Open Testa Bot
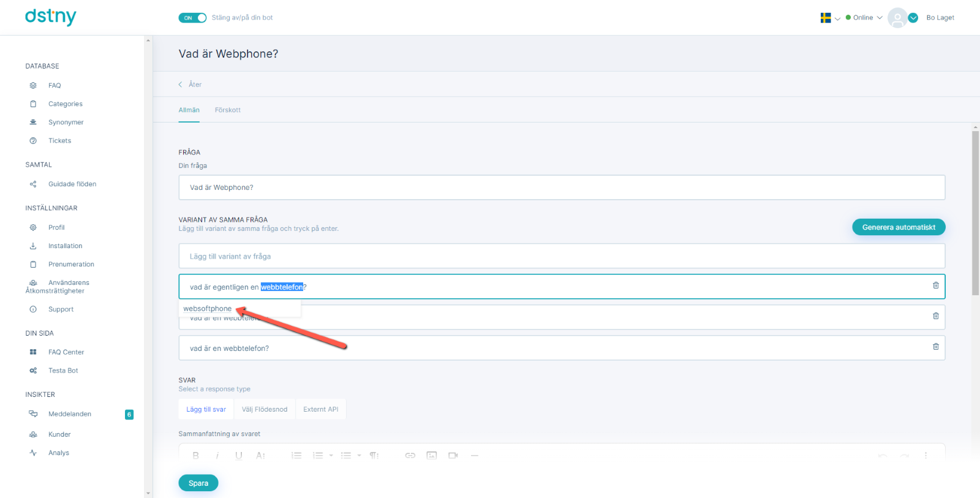This screenshot has width=980, height=498. click(63, 371)
